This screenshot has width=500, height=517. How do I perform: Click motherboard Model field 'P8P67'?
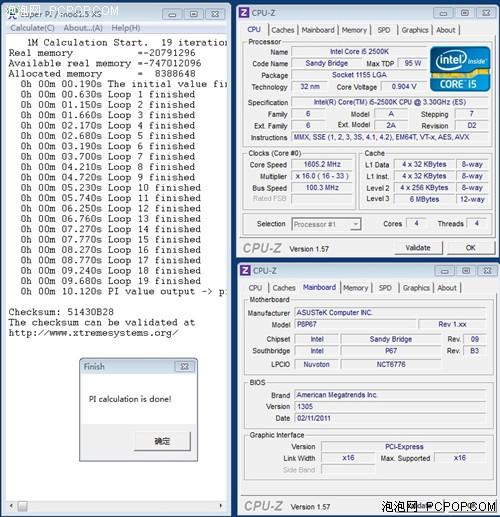coord(356,324)
